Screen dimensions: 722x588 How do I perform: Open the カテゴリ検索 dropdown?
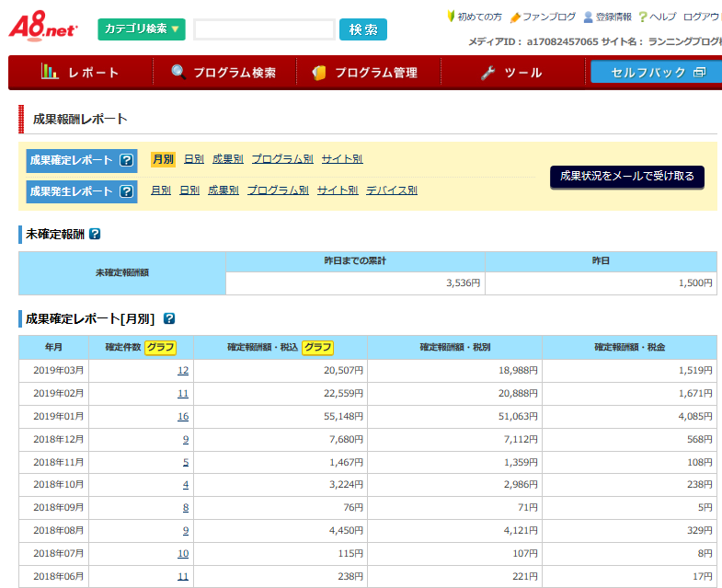(142, 29)
